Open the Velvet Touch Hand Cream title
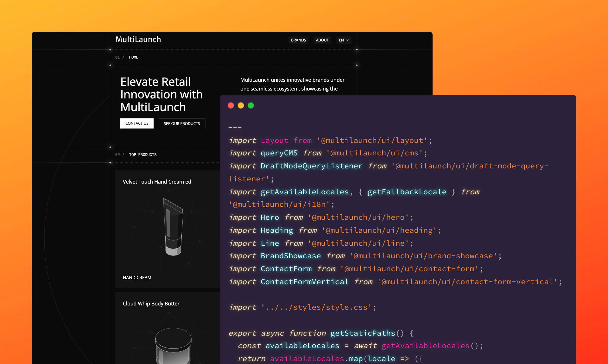Image resolution: width=608 pixels, height=364 pixels. [x=157, y=182]
